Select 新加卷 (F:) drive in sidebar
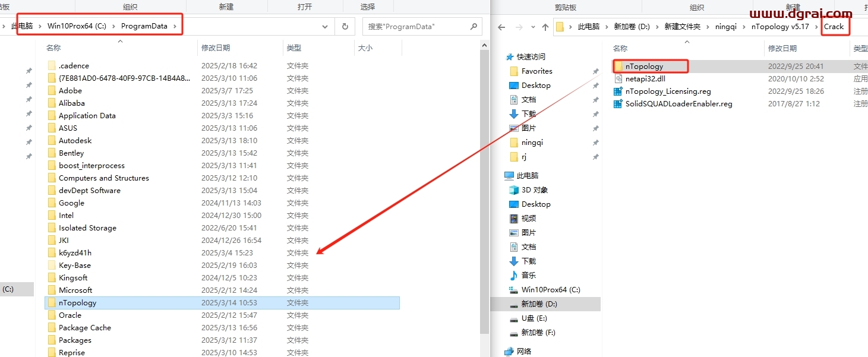 538,333
